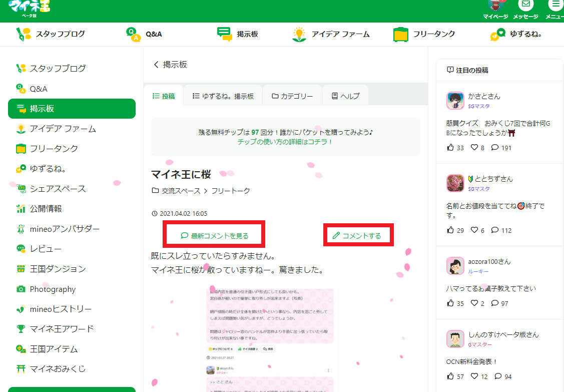The width and height of the screenshot is (564, 392).
Task: Click heart icon with 12 count
Action: coord(474,376)
